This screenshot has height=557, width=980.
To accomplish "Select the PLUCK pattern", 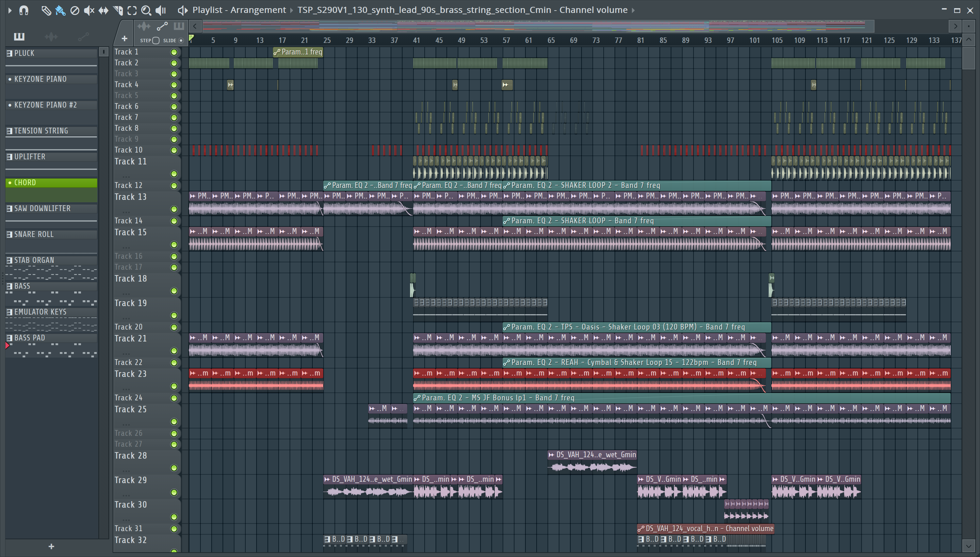I will tap(51, 53).
